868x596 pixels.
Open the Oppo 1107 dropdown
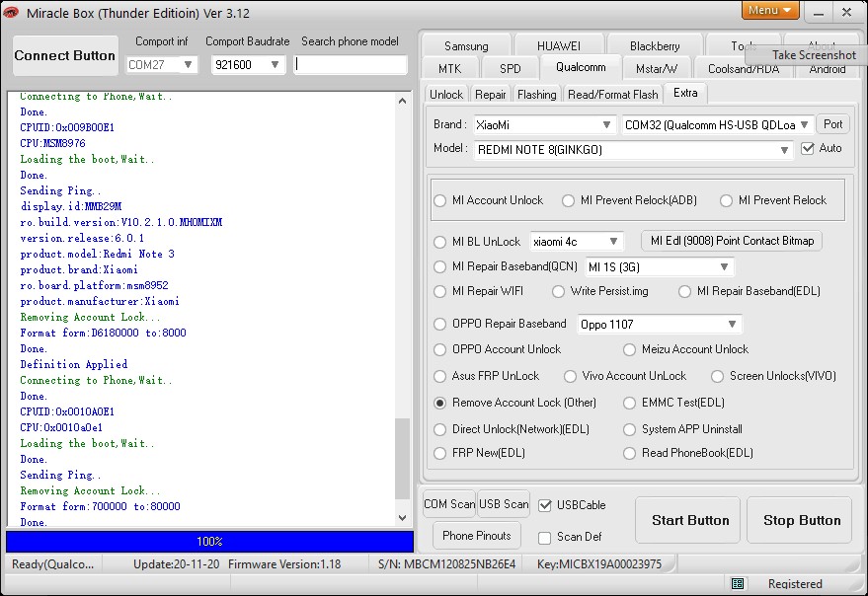point(659,325)
